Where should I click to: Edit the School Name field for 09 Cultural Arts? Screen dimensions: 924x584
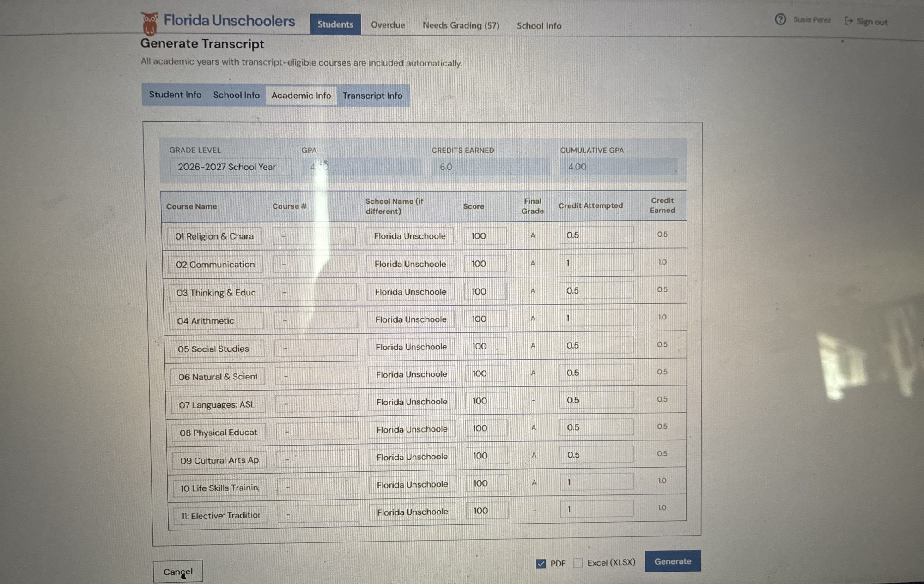412,457
